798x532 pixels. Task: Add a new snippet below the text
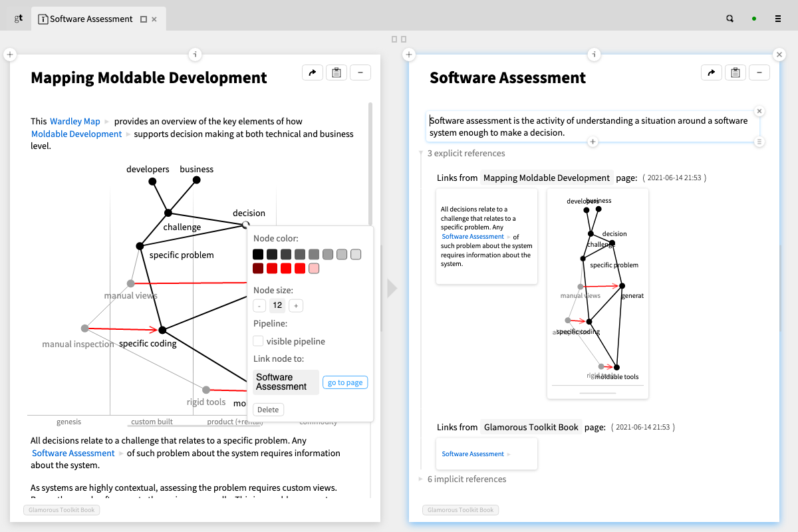(x=593, y=142)
